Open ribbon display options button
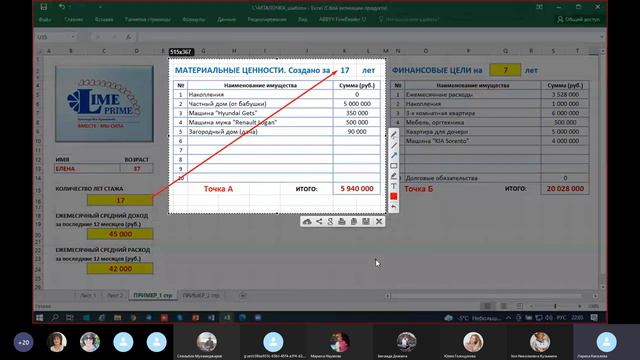The height and width of the screenshot is (360, 640). (539, 7)
